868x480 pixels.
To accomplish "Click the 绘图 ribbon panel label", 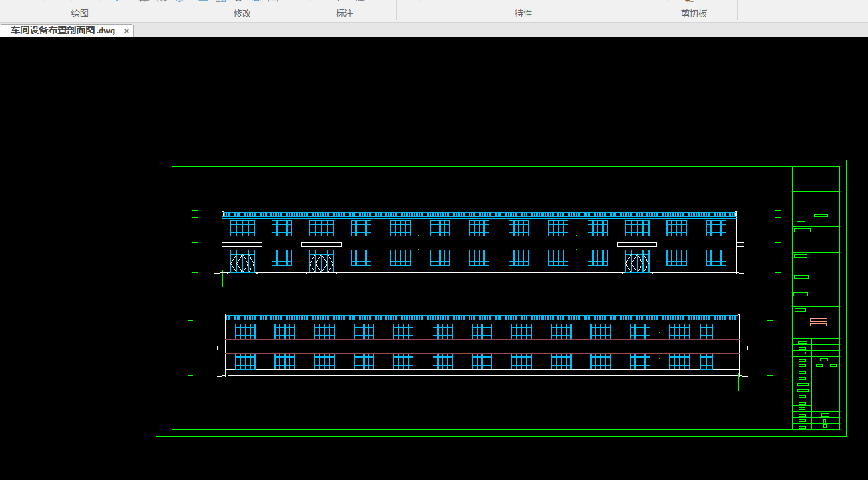I will point(80,13).
